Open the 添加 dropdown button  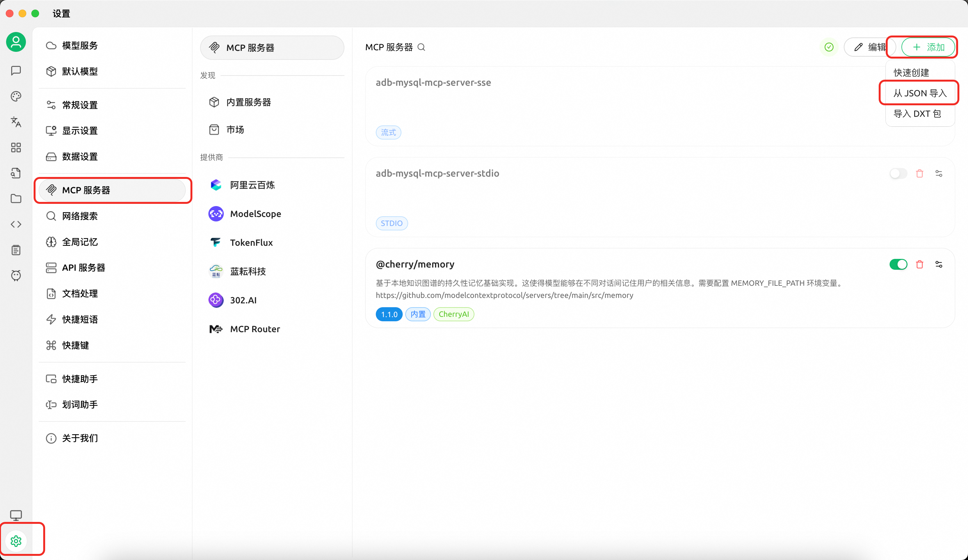tap(928, 47)
